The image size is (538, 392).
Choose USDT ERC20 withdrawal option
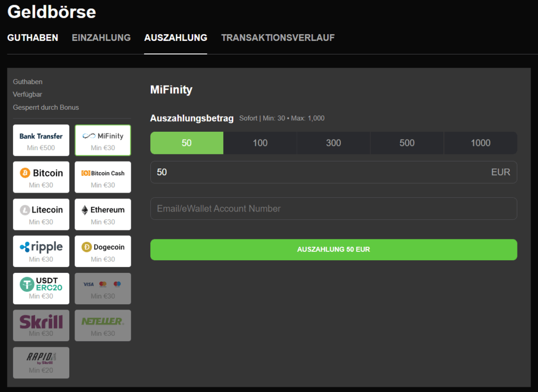click(41, 289)
